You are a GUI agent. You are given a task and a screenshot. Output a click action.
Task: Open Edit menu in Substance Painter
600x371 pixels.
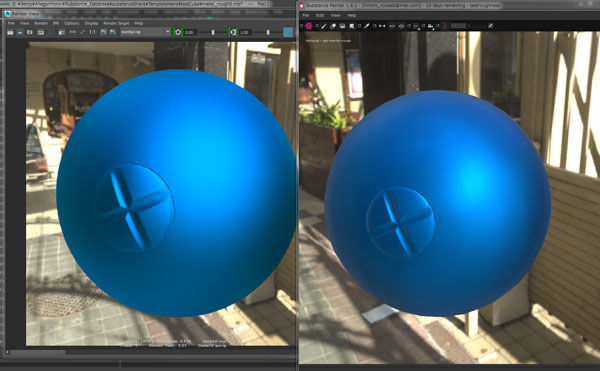320,15
